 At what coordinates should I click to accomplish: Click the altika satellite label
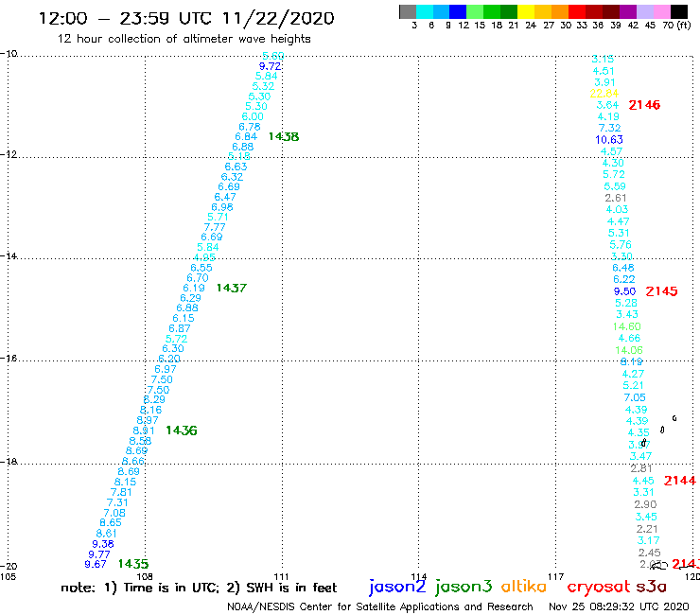click(x=524, y=587)
